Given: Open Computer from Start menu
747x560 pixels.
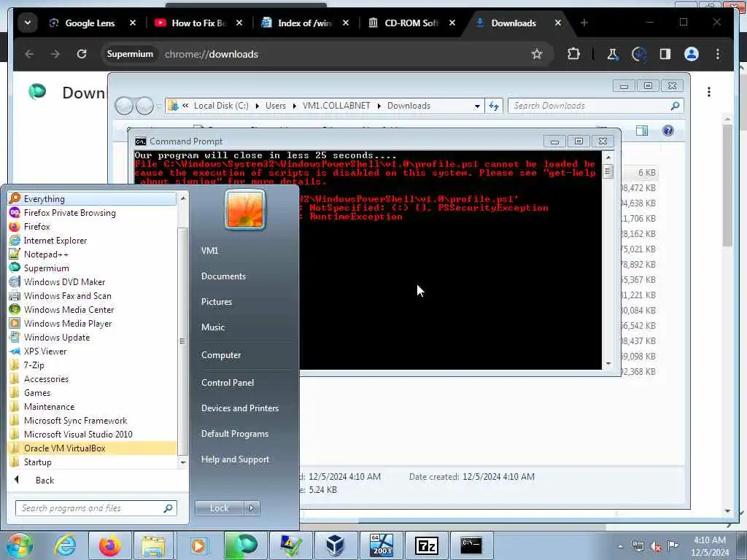Looking at the screenshot, I should click(x=221, y=355).
